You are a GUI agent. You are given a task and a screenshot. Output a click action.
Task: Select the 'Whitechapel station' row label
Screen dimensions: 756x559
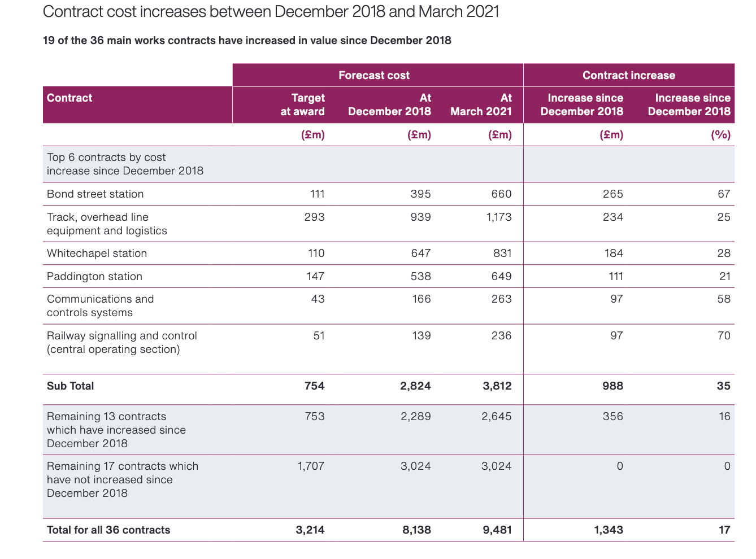point(97,253)
